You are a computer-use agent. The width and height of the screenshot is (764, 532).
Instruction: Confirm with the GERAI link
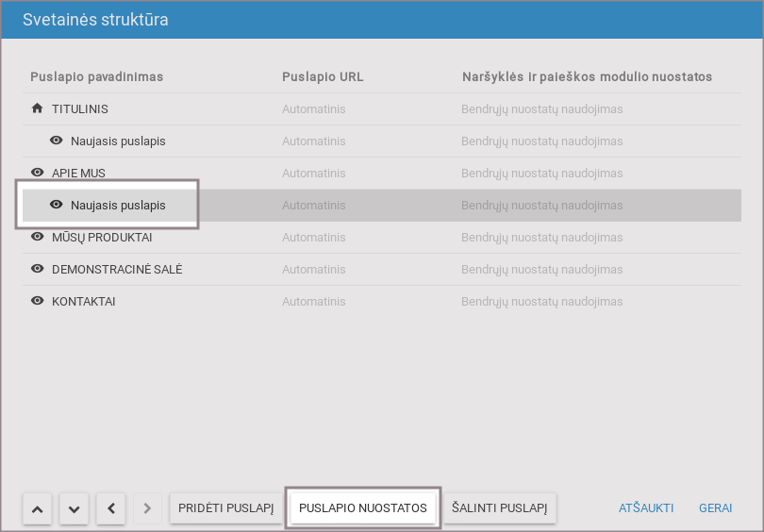coord(716,508)
